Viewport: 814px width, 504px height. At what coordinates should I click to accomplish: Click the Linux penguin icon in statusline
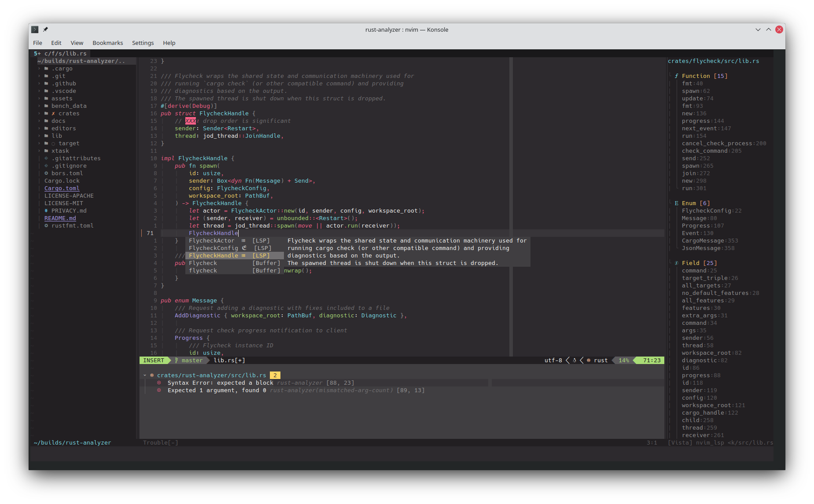click(575, 361)
